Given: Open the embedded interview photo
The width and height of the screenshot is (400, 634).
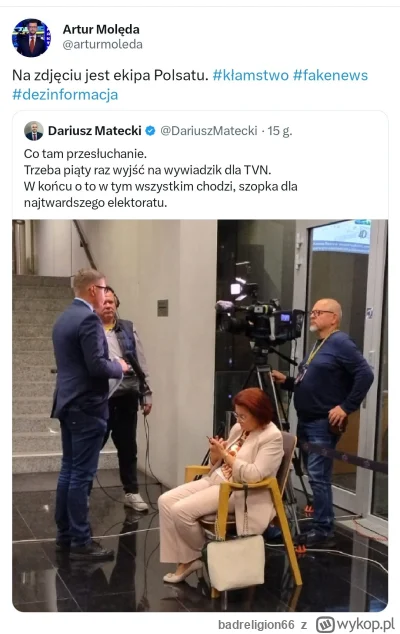Looking at the screenshot, I should (x=200, y=415).
